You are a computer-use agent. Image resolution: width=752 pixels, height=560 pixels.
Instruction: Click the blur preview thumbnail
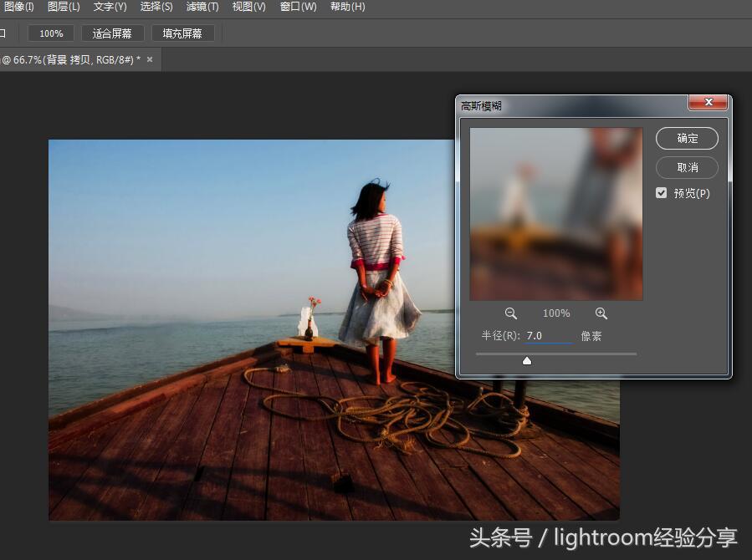pos(556,213)
